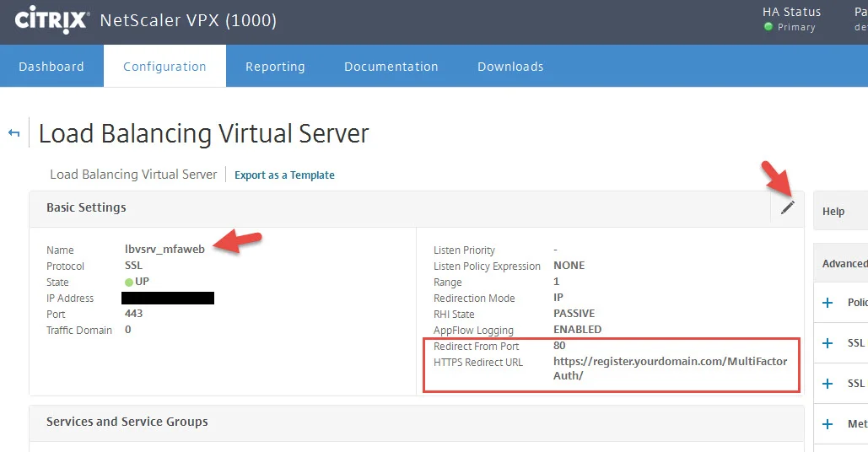The image size is (868, 452).
Task: Open the Dashboard tab
Action: [51, 67]
